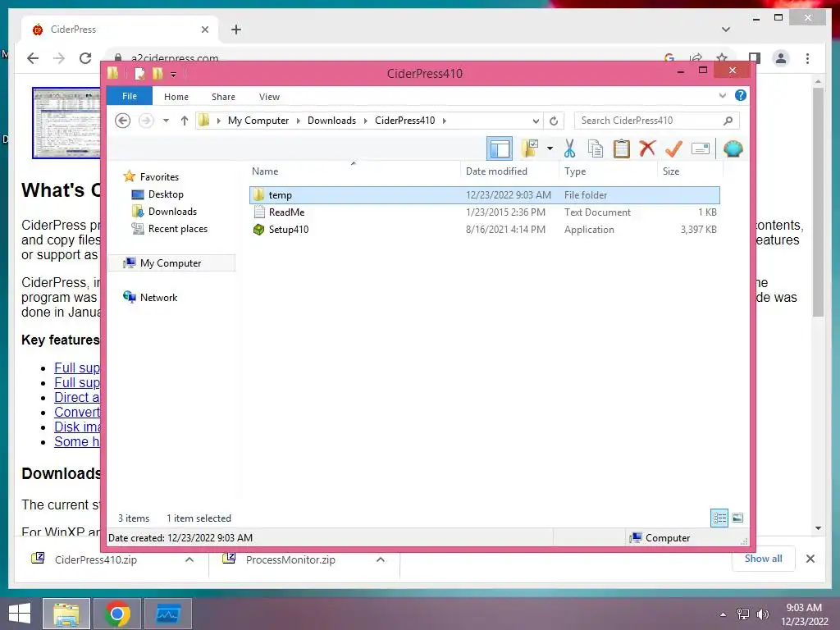Expand the arrow after CiderPress410 breadcrumb
Screen dimensions: 840x630
(x=444, y=121)
